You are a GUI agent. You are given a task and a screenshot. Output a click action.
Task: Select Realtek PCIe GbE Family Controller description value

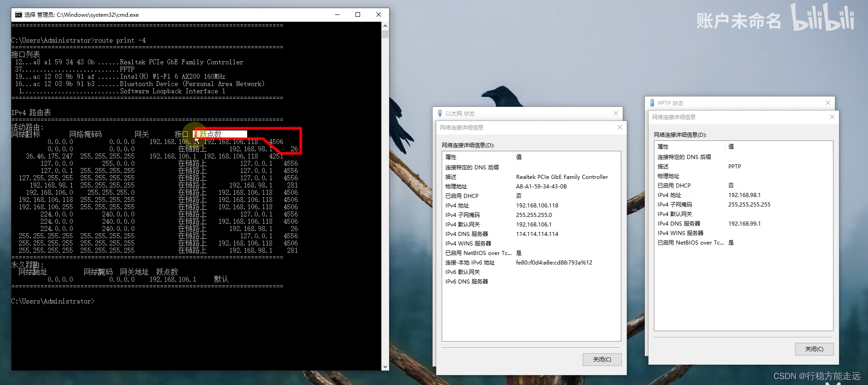pyautogui.click(x=562, y=177)
